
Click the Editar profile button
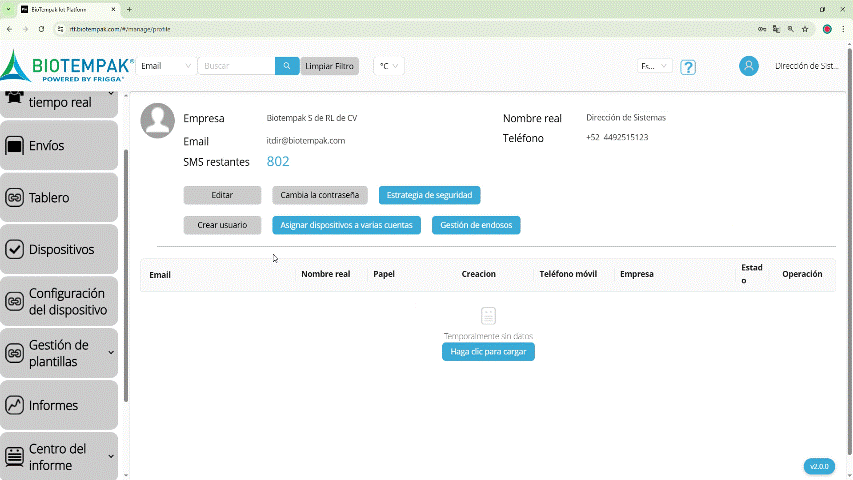(x=222, y=195)
